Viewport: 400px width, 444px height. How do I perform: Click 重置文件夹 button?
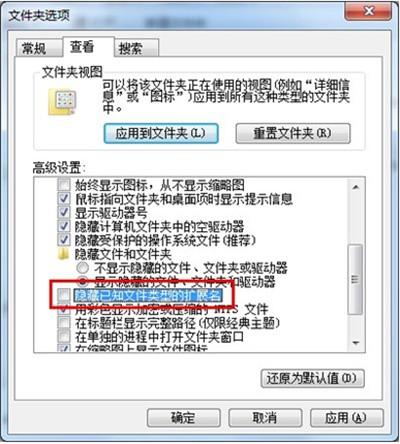293,133
